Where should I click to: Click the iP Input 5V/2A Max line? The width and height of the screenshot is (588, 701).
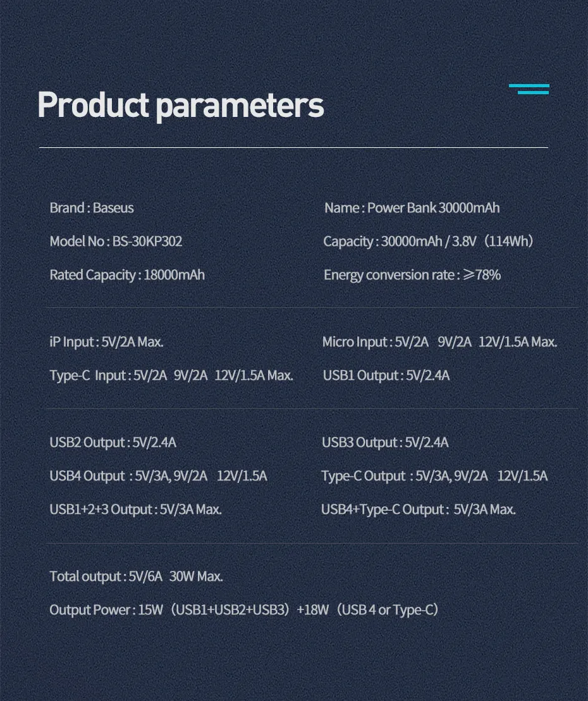pos(106,342)
